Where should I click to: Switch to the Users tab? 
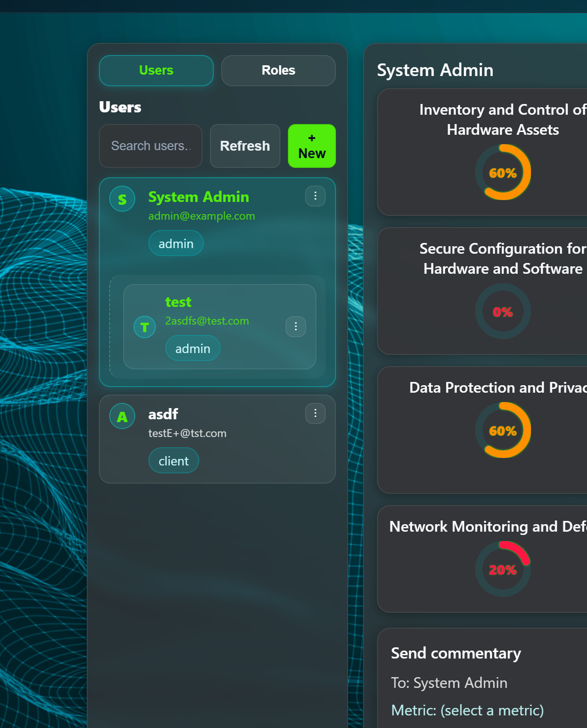tap(156, 70)
